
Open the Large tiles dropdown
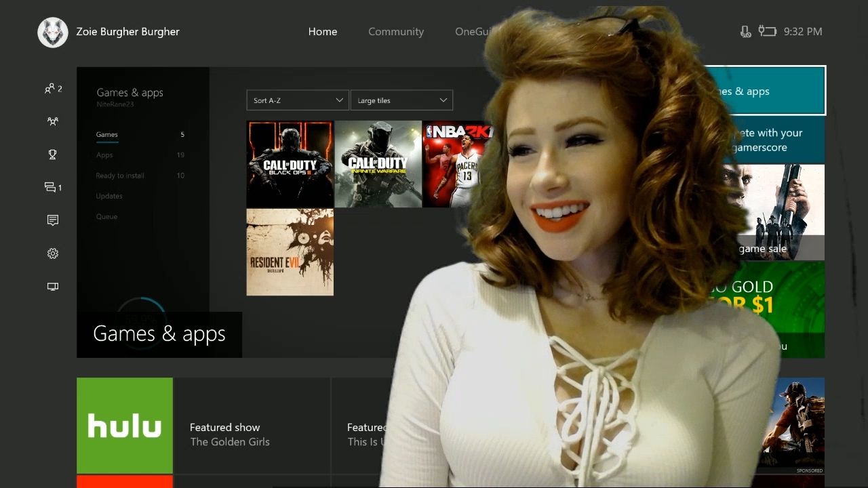[401, 100]
